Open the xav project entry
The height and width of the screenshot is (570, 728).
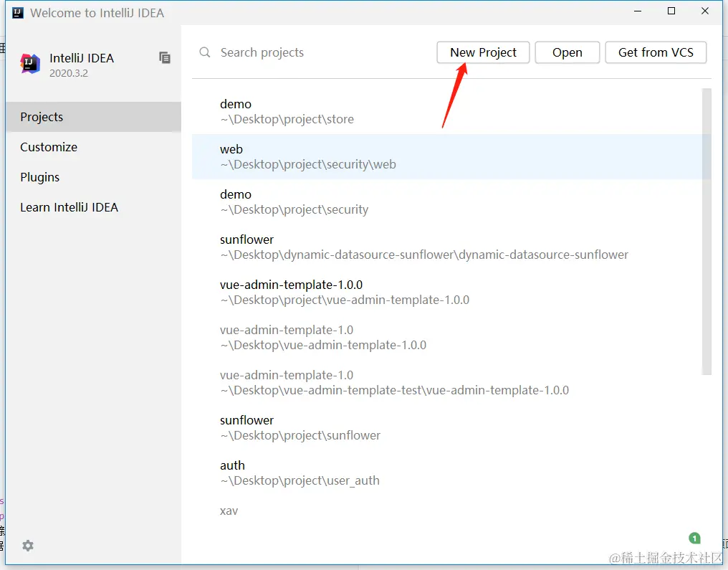(447, 511)
